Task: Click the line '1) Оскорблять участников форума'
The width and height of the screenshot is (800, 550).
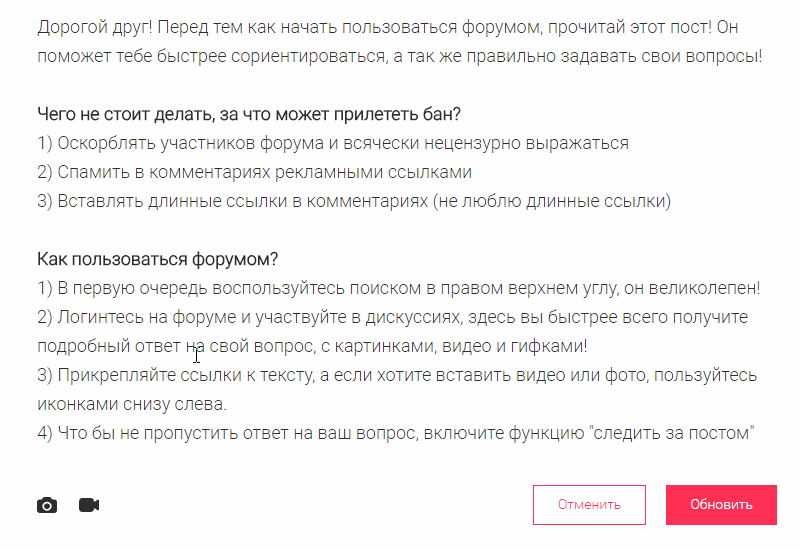Action: tap(333, 143)
